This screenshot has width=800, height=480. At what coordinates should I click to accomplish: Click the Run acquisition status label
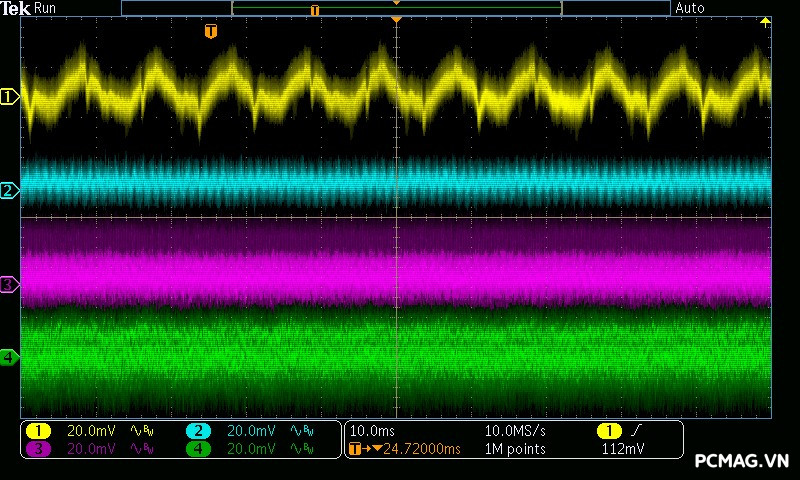coord(45,8)
